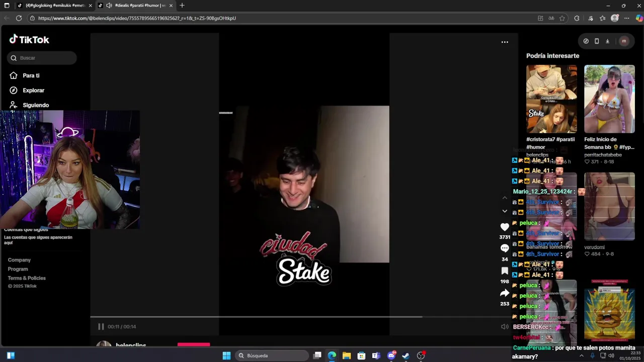Click the Buscar search field
Image resolution: width=644 pixels, height=362 pixels.
pos(42,58)
